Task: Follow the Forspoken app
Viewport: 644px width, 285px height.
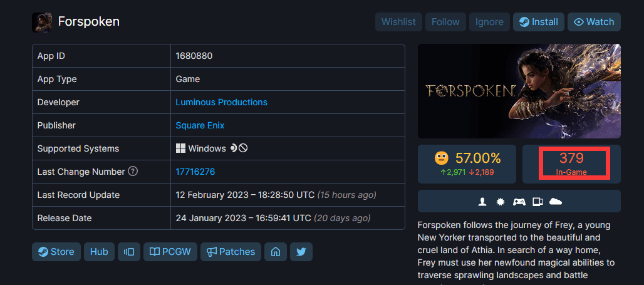Action: point(445,22)
